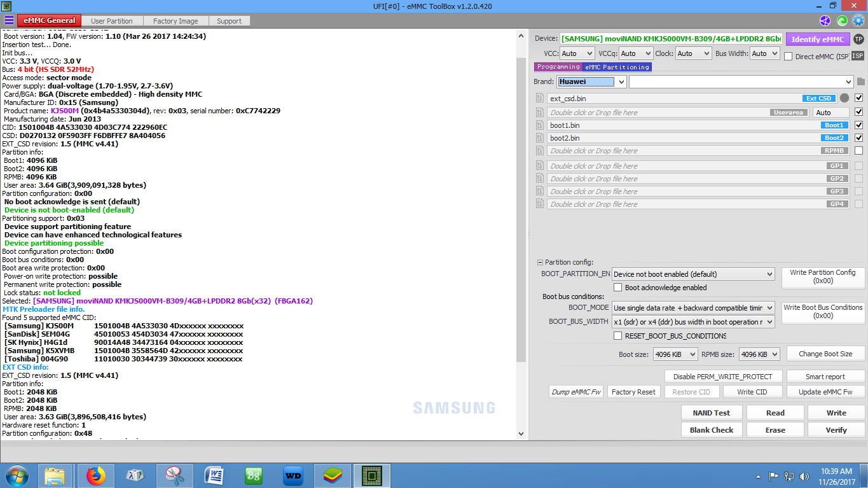This screenshot has width=868, height=488.
Task: Open the Windows Start menu
Action: (17, 475)
